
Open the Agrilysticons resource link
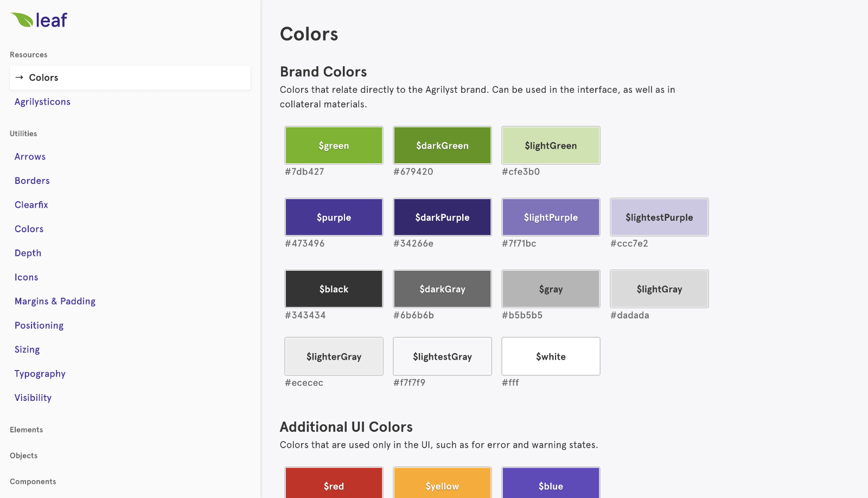click(42, 102)
